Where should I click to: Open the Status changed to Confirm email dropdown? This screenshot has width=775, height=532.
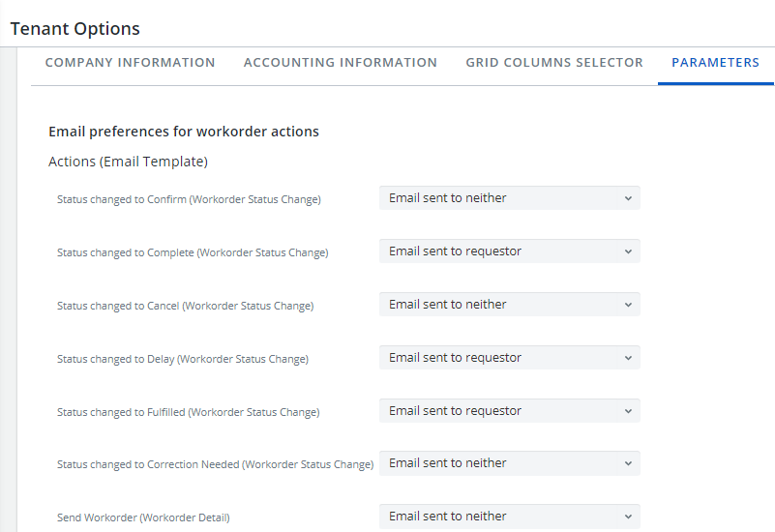pos(509,198)
